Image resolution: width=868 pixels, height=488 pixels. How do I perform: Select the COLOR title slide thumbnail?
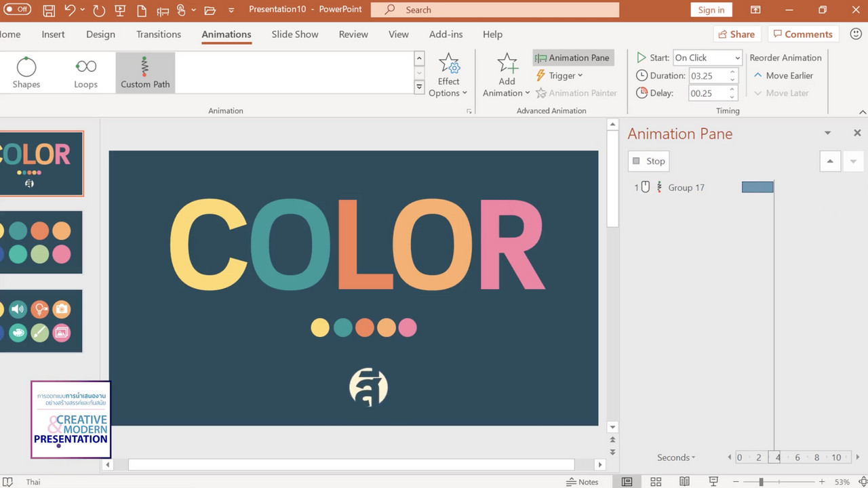click(41, 163)
